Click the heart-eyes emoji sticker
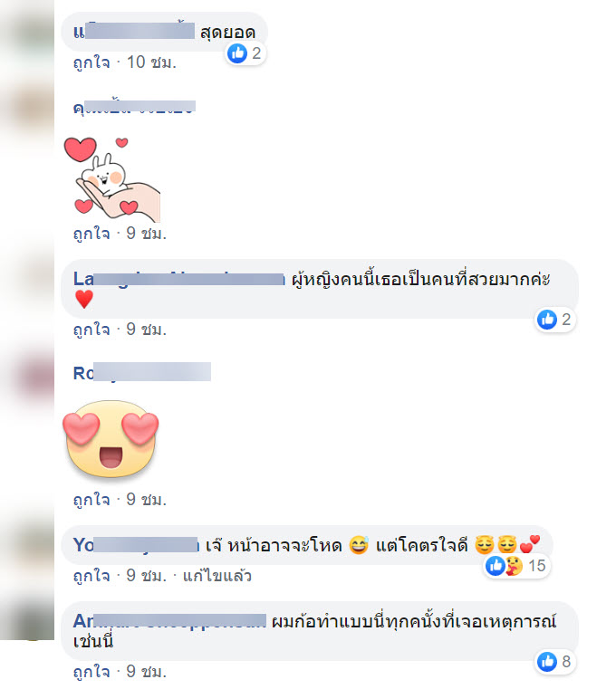The image size is (616, 689). pyautogui.click(x=111, y=438)
